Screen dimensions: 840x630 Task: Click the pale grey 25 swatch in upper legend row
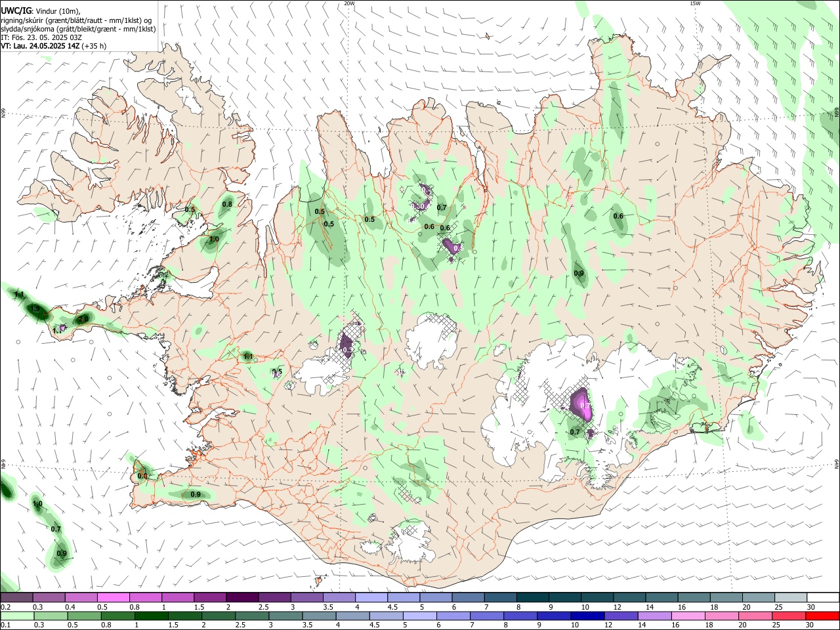(x=790, y=598)
